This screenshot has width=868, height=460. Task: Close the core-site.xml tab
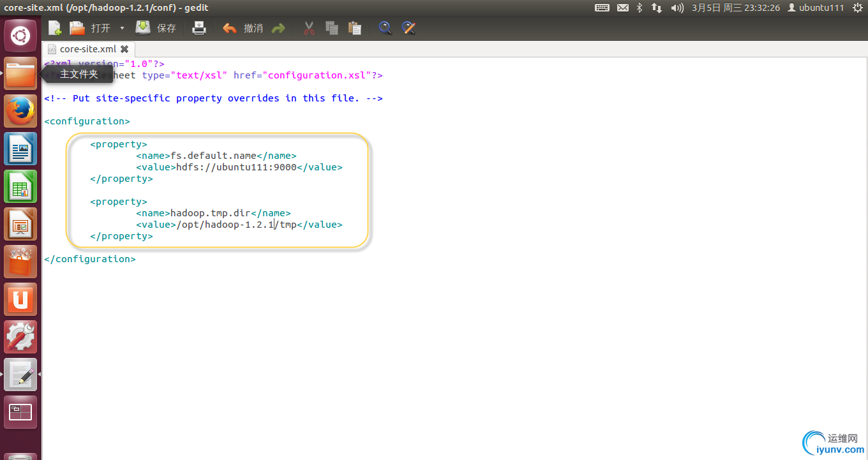(x=124, y=48)
